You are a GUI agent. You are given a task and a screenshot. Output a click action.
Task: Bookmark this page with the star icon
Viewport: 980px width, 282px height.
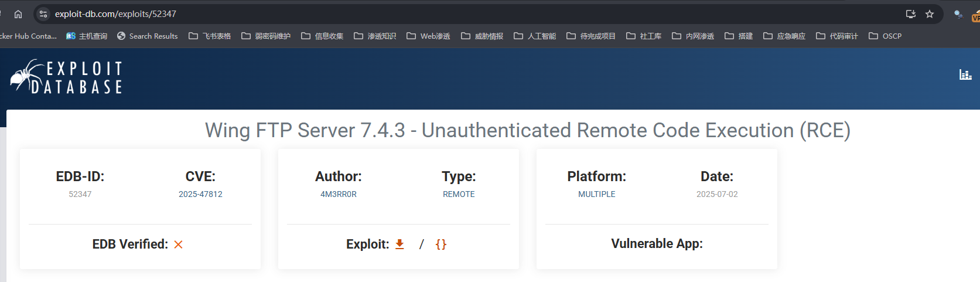tap(930, 14)
